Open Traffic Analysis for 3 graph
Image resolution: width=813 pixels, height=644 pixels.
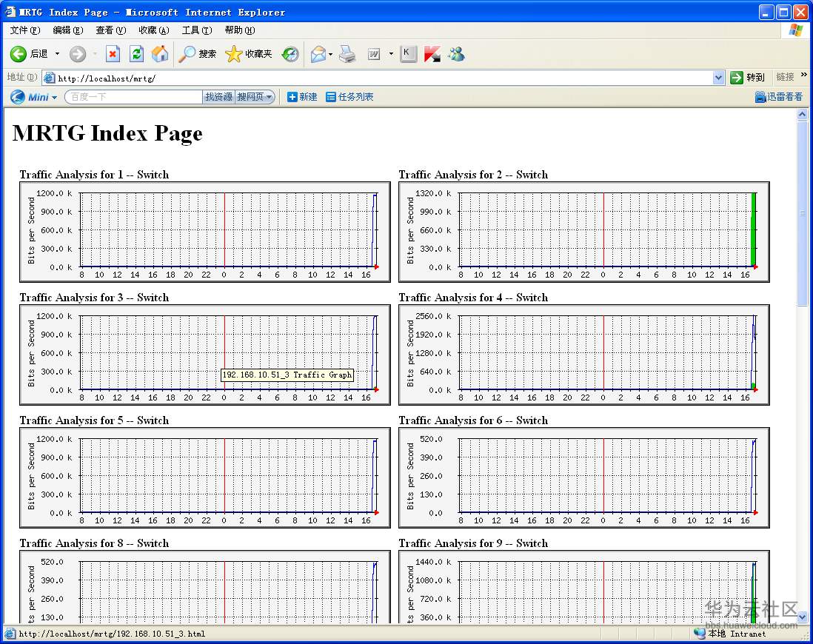click(x=204, y=355)
